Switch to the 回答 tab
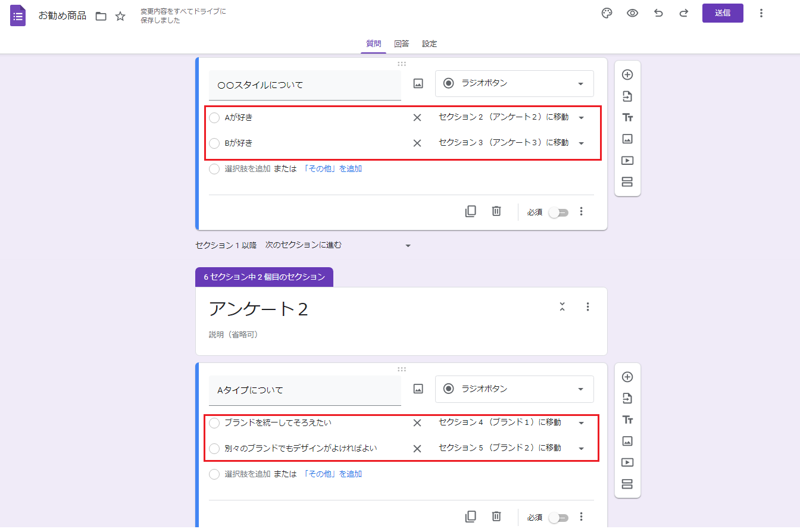Image resolution: width=800 pixels, height=532 pixels. point(401,43)
